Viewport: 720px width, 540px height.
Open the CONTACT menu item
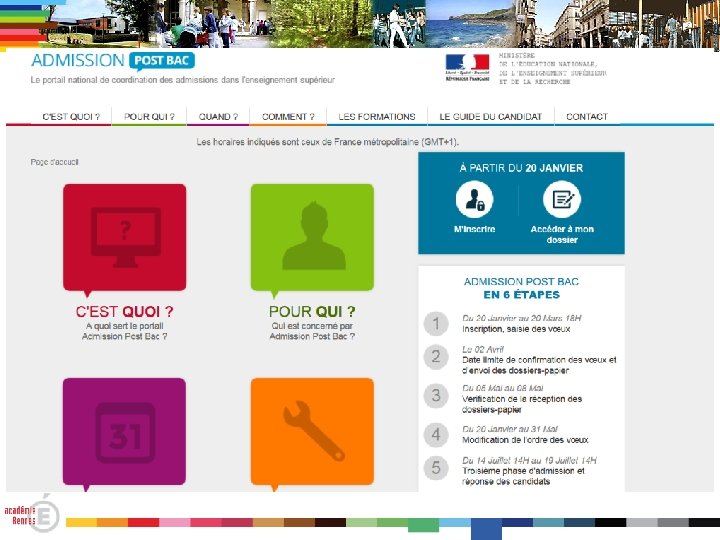(x=587, y=117)
